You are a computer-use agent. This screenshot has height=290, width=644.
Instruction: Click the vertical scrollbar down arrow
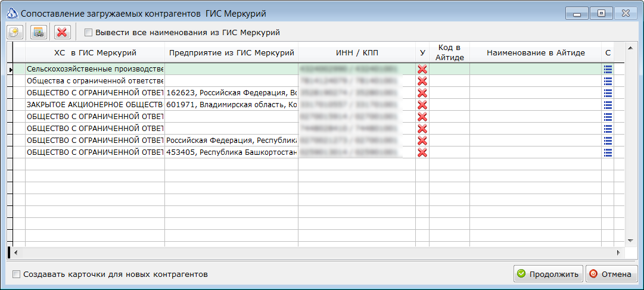tap(630, 241)
